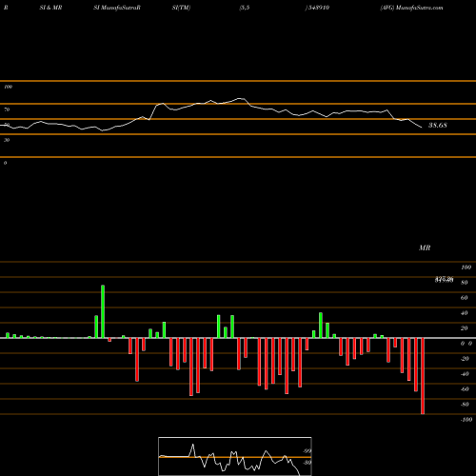Image resolution: width=476 pixels, height=476 pixels.
Task: Click the -20 label on the MR axis
Action: click(x=465, y=359)
